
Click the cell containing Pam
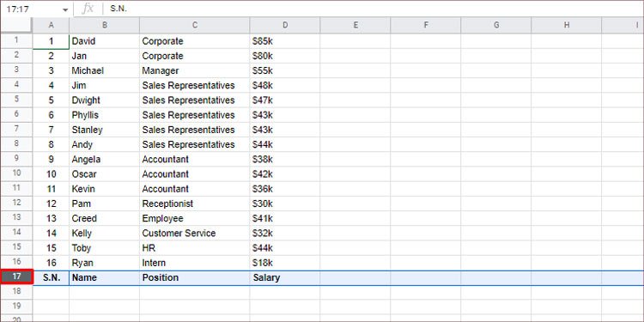click(x=104, y=204)
